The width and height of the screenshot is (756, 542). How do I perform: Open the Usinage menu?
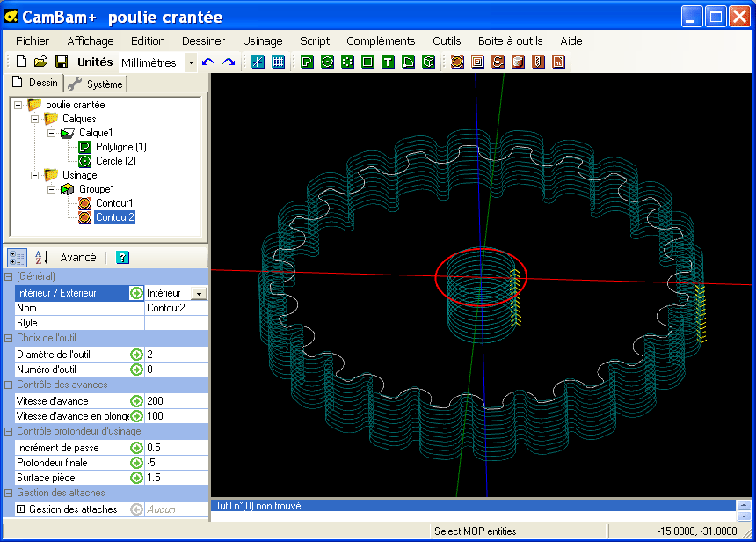click(262, 41)
